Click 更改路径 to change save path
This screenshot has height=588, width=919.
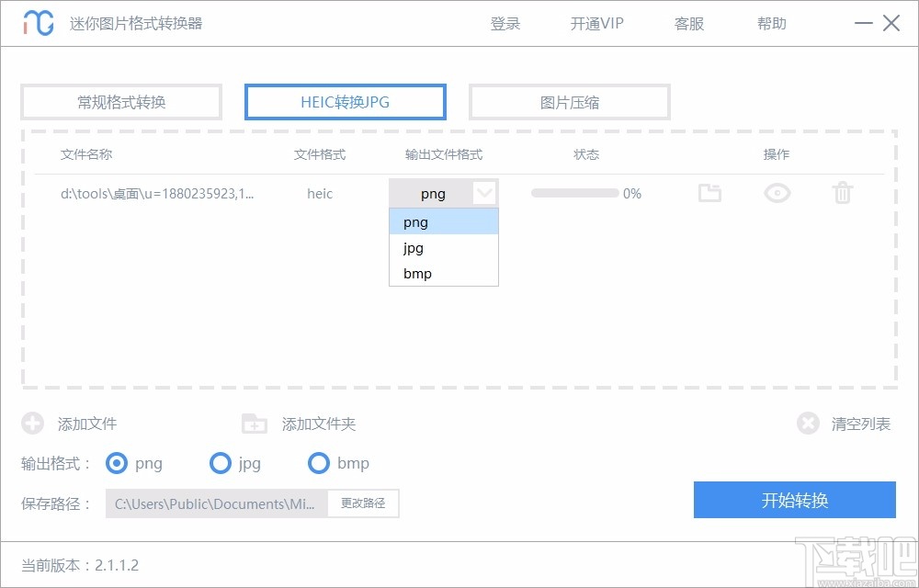(362, 503)
